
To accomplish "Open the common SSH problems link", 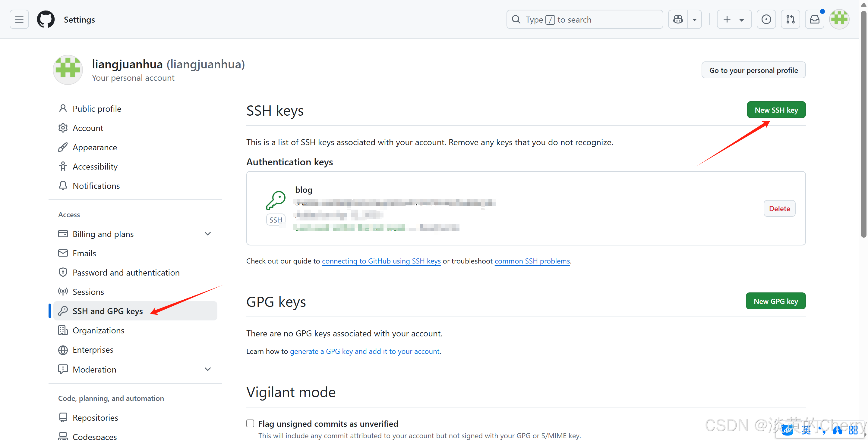I will click(x=532, y=261).
